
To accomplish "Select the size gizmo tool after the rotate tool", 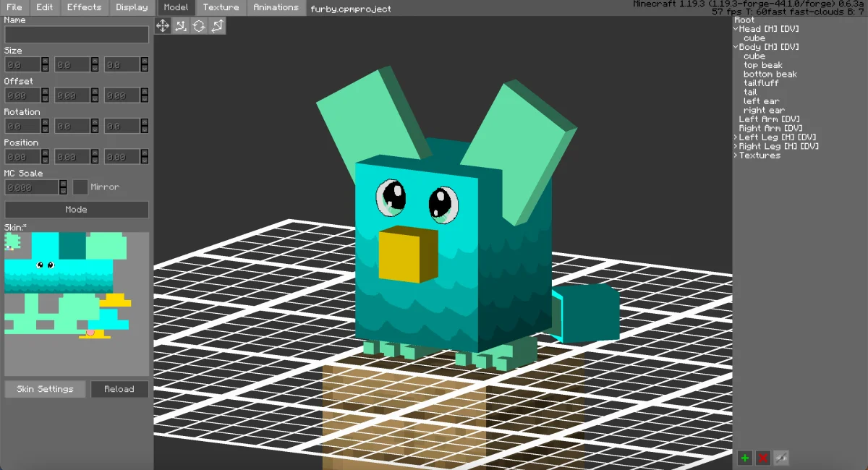I will pyautogui.click(x=217, y=26).
